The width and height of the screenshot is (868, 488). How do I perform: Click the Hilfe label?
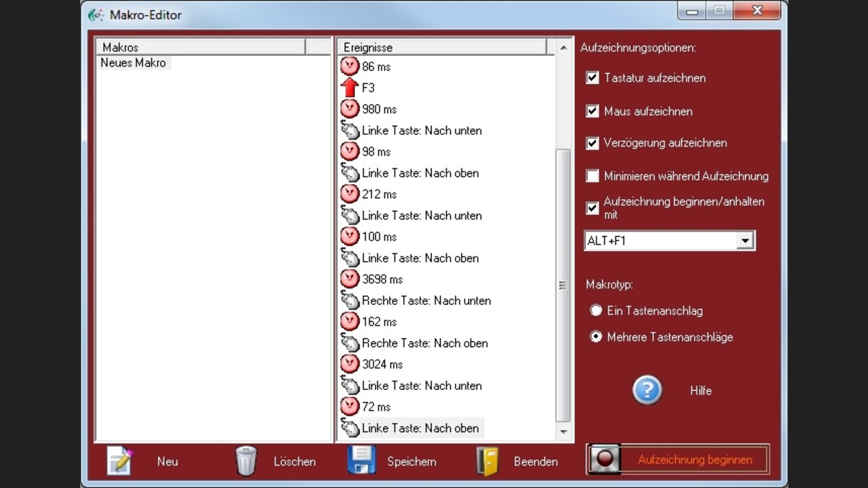pos(700,390)
